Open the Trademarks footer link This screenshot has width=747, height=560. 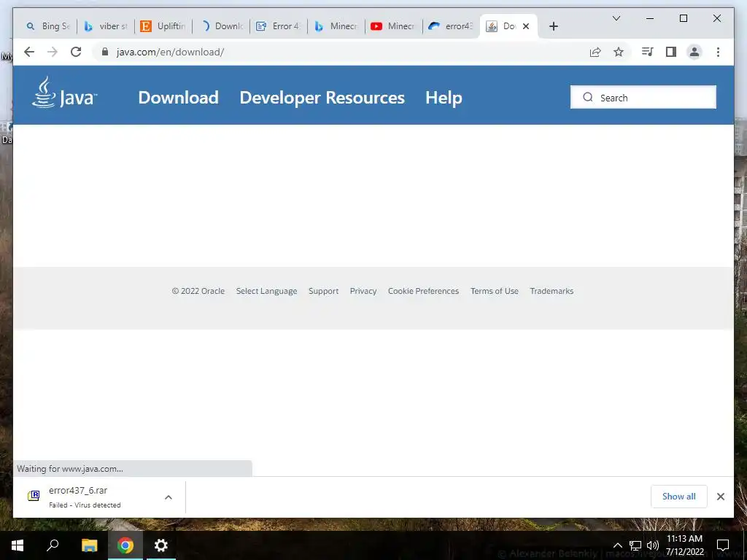tap(551, 291)
